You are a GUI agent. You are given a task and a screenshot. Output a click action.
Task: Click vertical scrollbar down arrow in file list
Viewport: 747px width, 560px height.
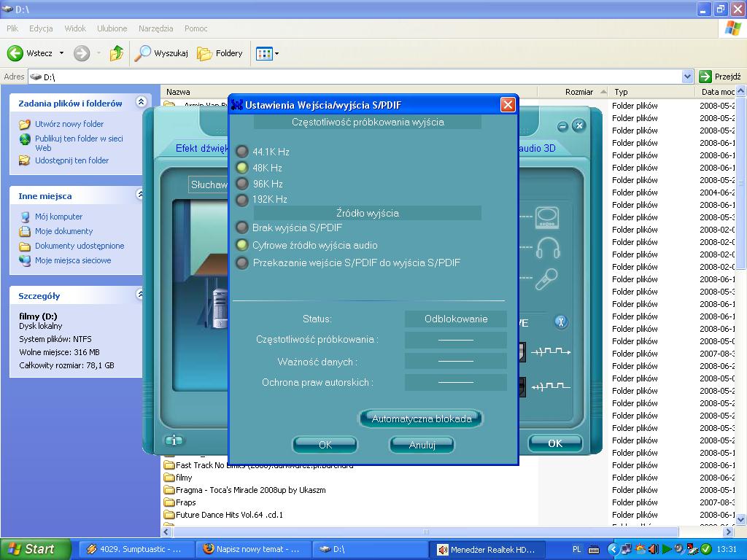pyautogui.click(x=740, y=519)
